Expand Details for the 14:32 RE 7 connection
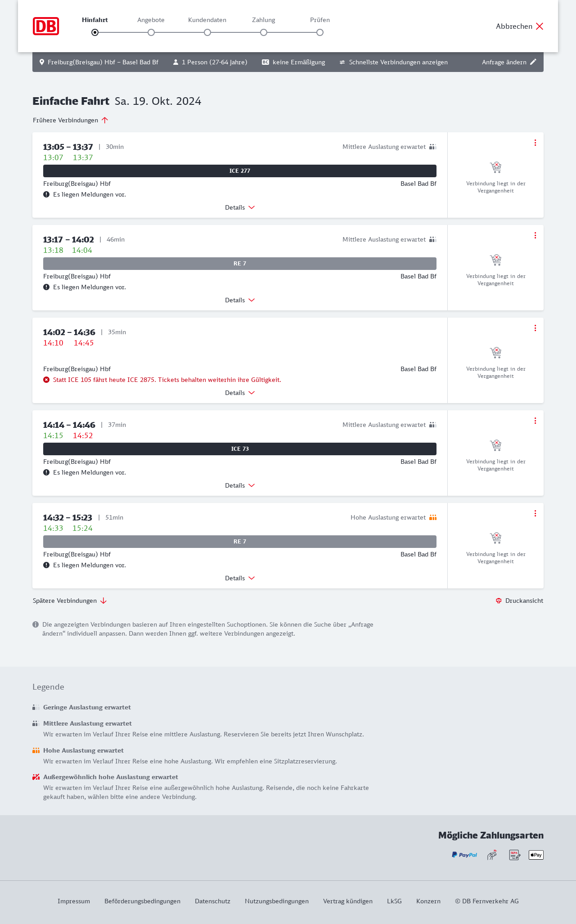The width and height of the screenshot is (576, 924). click(240, 578)
